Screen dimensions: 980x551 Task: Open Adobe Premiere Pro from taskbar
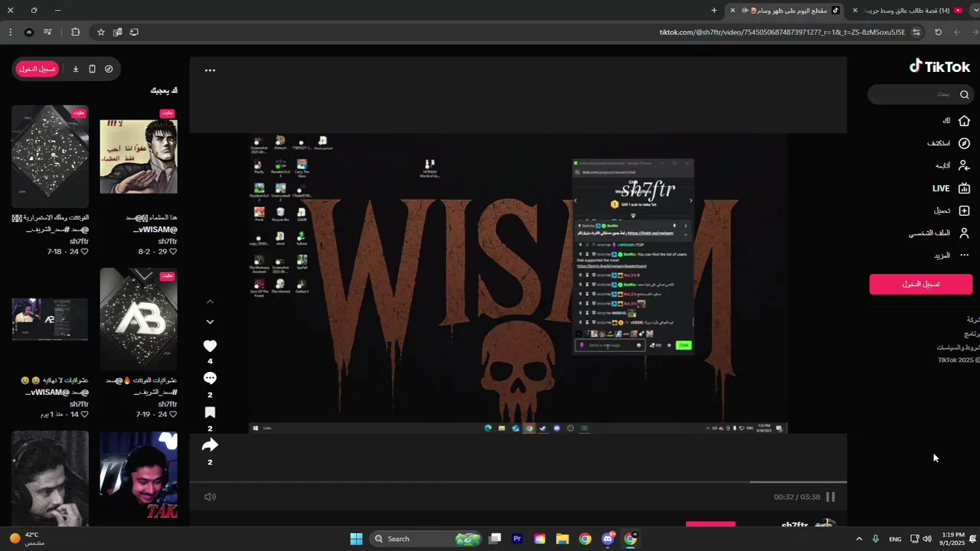point(517,539)
